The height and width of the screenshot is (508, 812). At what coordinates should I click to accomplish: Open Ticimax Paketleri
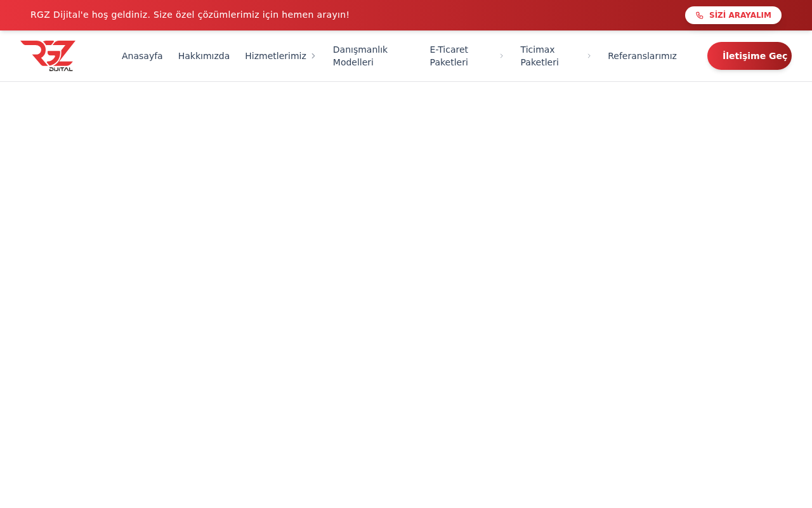point(540,56)
